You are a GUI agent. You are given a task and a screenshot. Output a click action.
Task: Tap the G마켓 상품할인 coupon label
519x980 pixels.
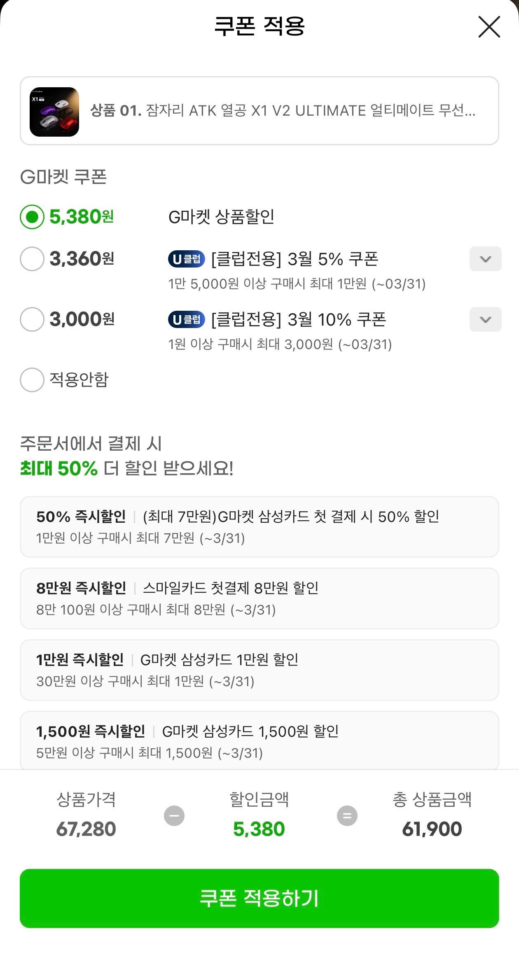point(221,217)
